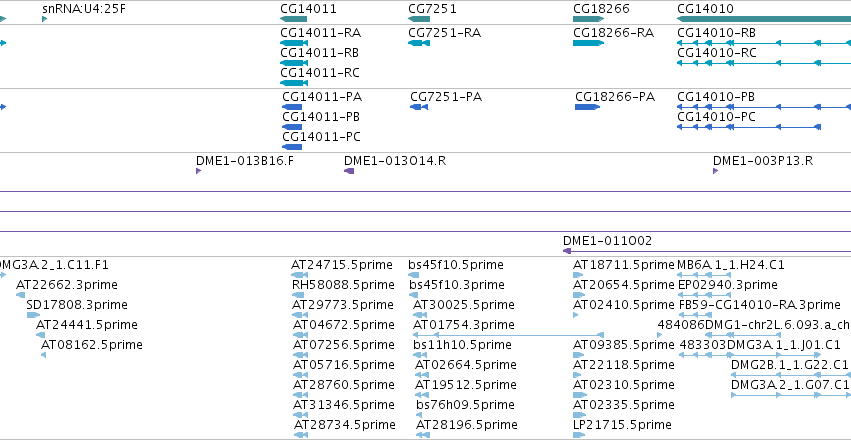Click the CG18266-RA transcript label
The width and height of the screenshot is (851, 440).
point(613,33)
